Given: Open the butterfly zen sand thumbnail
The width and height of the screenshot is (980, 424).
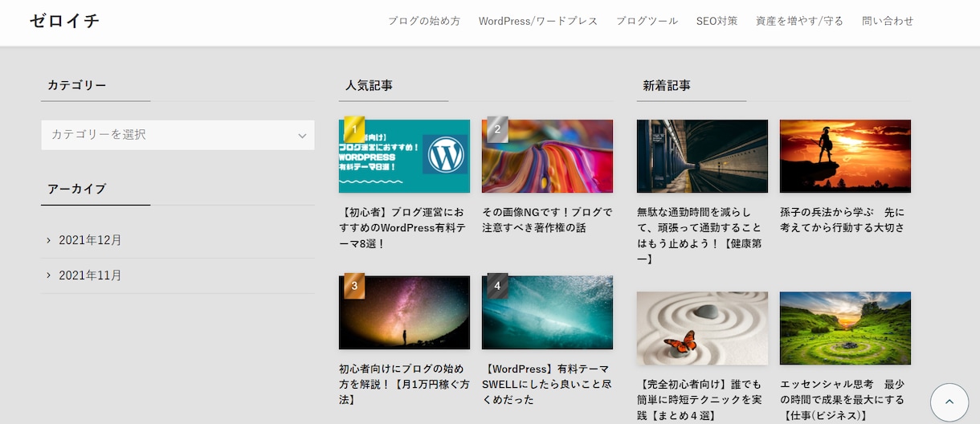Looking at the screenshot, I should 702,328.
